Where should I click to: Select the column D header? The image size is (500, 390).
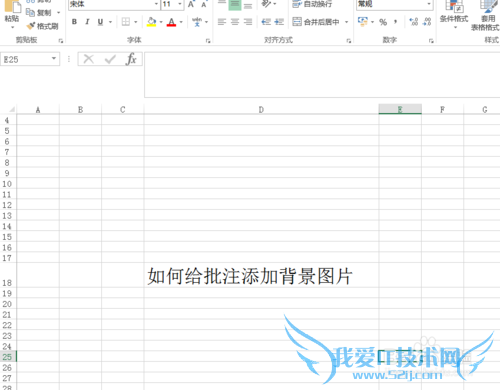(x=261, y=109)
